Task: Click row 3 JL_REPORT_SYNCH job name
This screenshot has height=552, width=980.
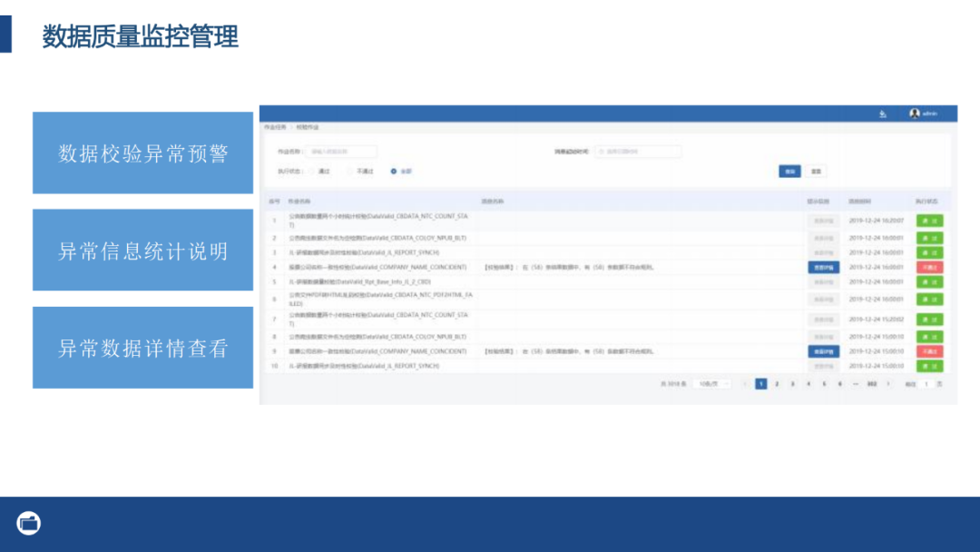Action: (x=364, y=252)
